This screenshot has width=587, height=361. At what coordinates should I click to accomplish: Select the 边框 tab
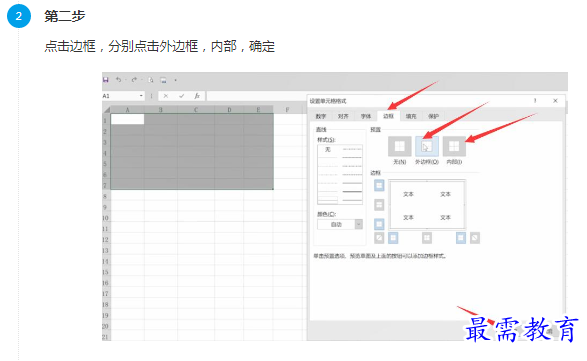point(388,116)
